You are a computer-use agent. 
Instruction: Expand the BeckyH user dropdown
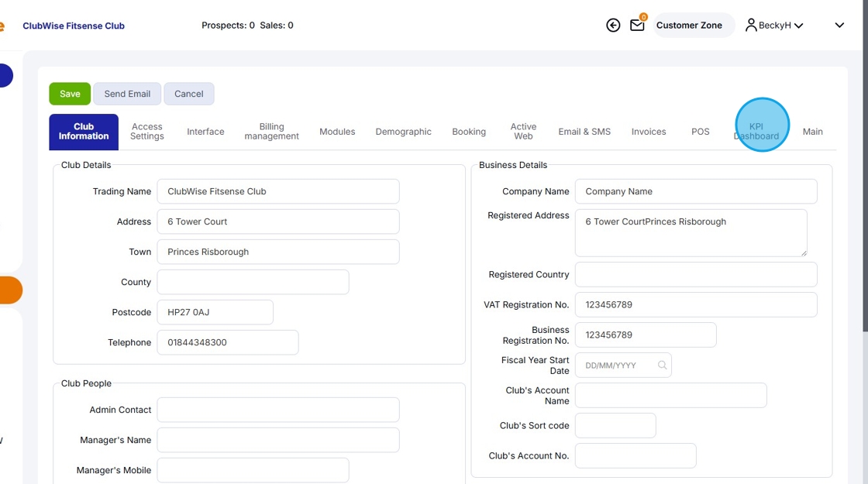pos(798,26)
